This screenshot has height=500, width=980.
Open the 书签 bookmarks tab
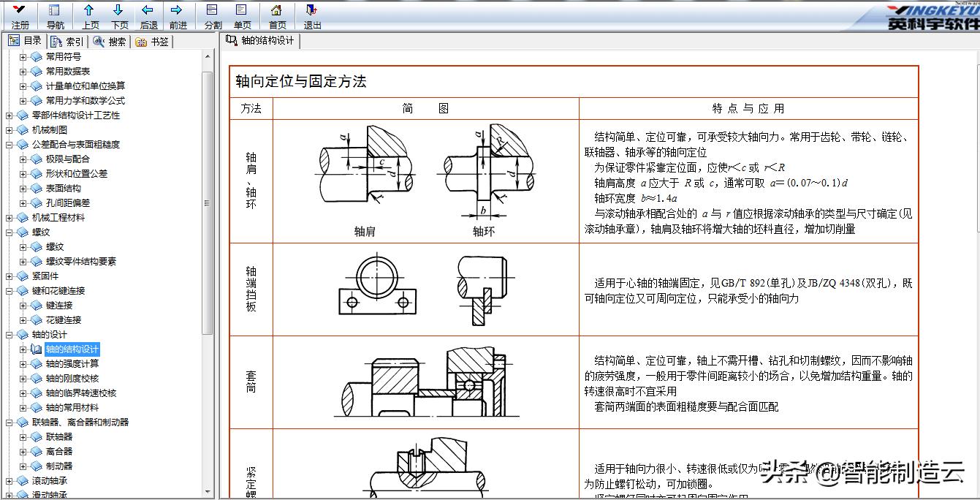coord(152,42)
